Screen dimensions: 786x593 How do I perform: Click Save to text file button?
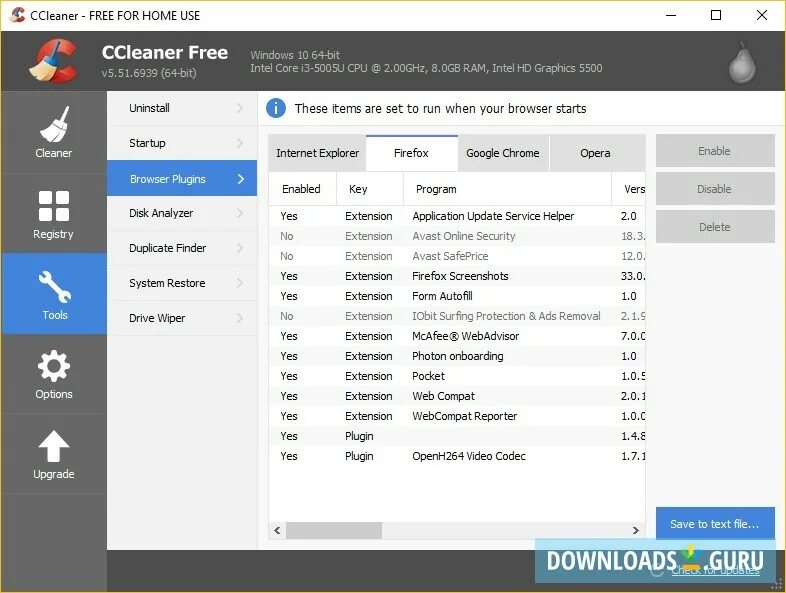[715, 524]
